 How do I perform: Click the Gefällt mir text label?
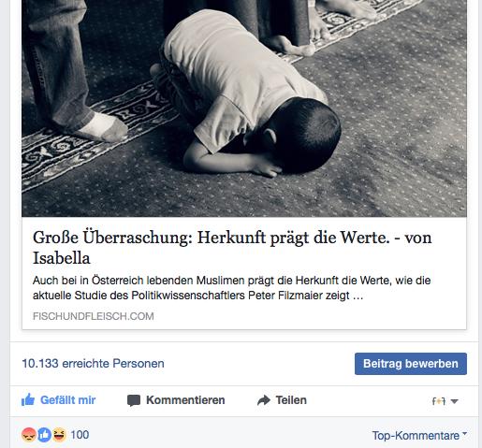coord(68,400)
